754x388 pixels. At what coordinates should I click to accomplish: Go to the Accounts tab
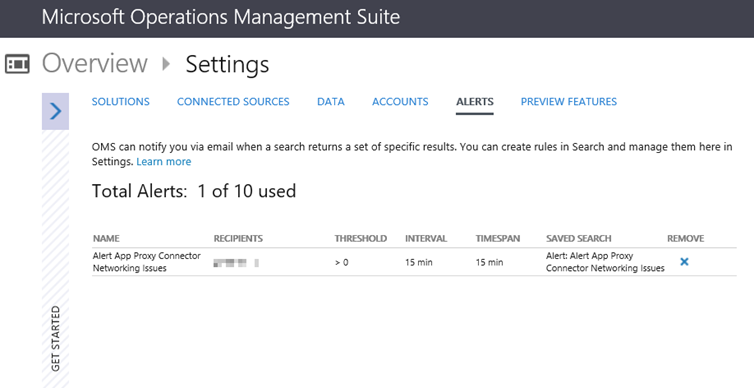pos(400,101)
